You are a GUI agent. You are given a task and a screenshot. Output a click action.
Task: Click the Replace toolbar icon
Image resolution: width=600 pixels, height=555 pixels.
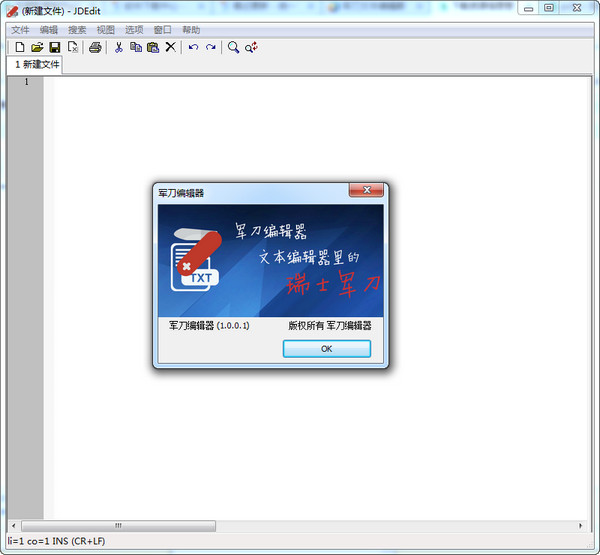(251, 47)
